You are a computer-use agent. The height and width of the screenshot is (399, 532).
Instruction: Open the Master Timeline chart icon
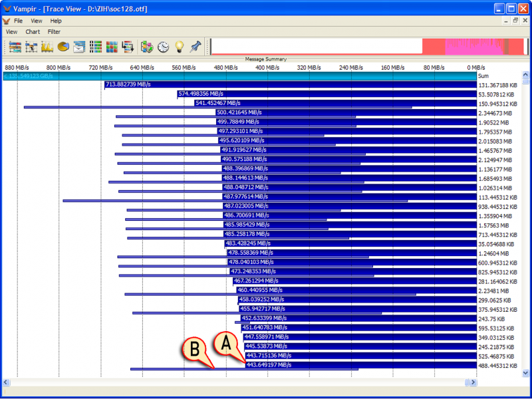15,47
